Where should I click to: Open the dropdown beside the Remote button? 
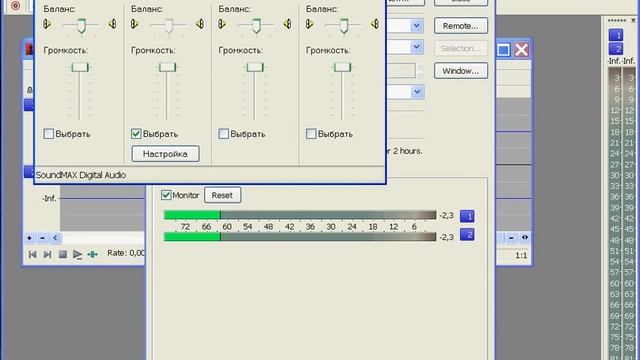416,26
